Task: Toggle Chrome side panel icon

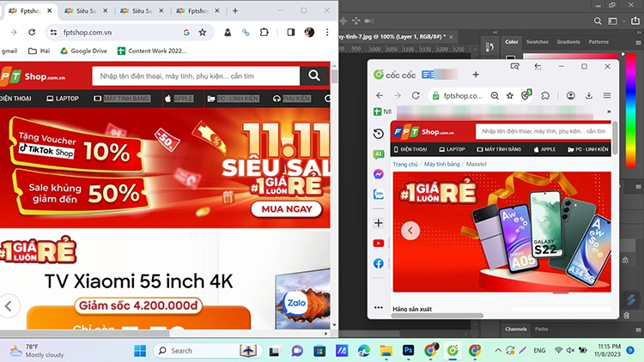Action: [x=291, y=32]
